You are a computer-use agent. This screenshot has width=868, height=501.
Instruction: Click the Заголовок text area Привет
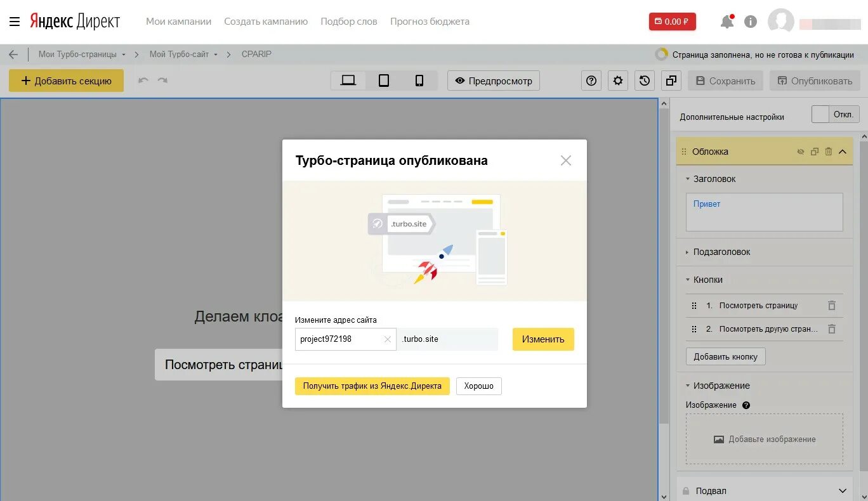click(765, 212)
